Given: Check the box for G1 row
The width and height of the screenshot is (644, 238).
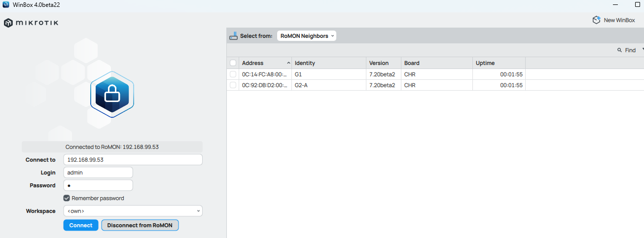Looking at the screenshot, I should [x=233, y=74].
